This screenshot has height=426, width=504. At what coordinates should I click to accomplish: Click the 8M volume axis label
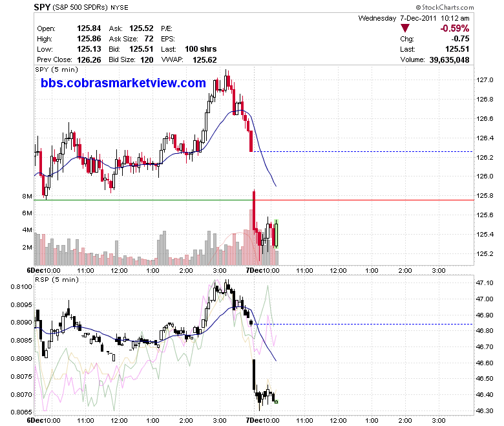tap(27, 196)
